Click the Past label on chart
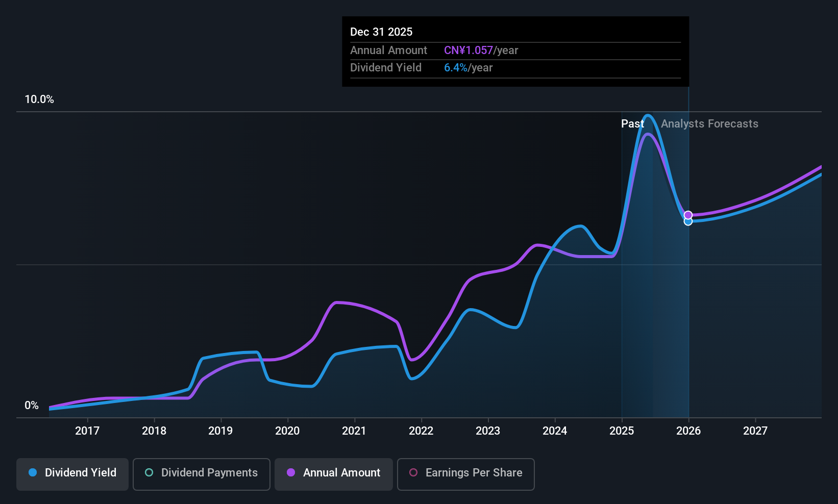The image size is (838, 504). [x=632, y=123]
